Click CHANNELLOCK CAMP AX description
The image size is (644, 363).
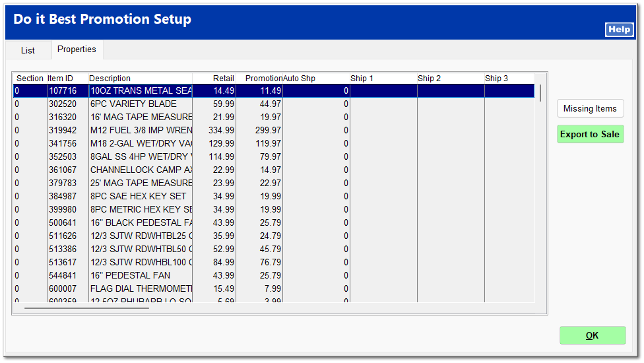coord(141,170)
